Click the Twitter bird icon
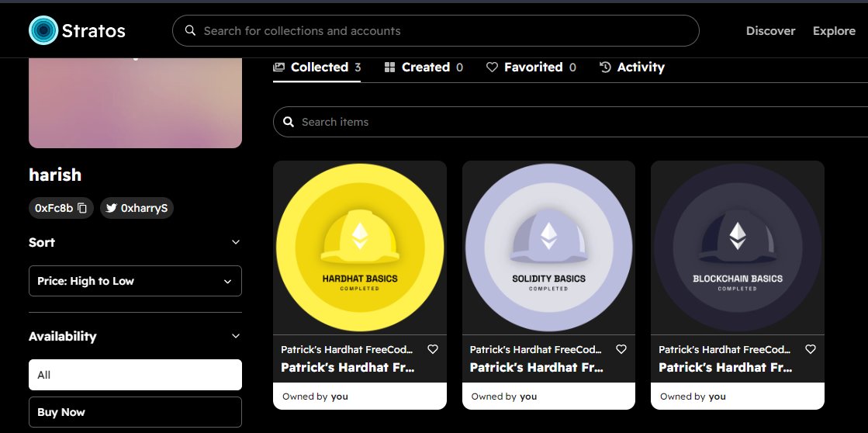 (111, 208)
